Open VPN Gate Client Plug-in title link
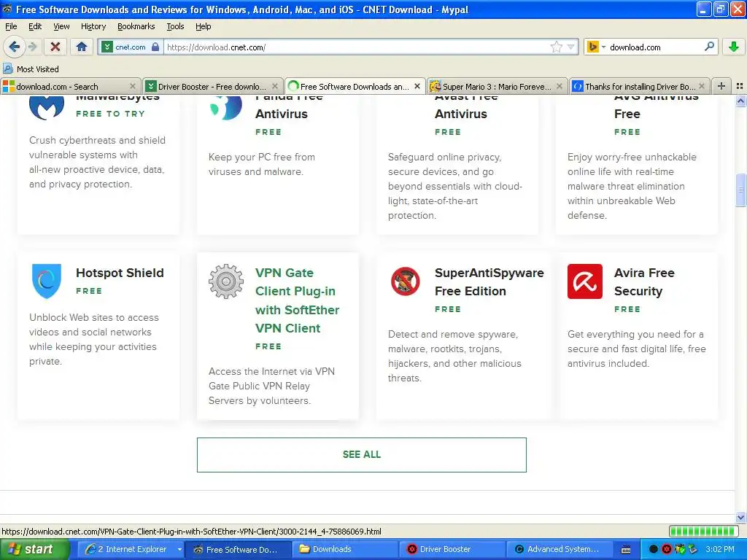Screen dimensions: 747x560 point(298,300)
